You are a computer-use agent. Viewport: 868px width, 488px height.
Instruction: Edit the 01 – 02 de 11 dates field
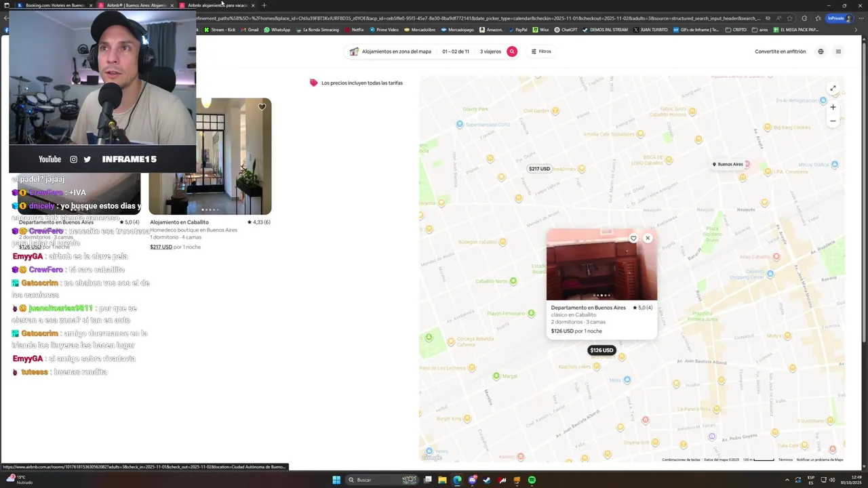click(456, 52)
